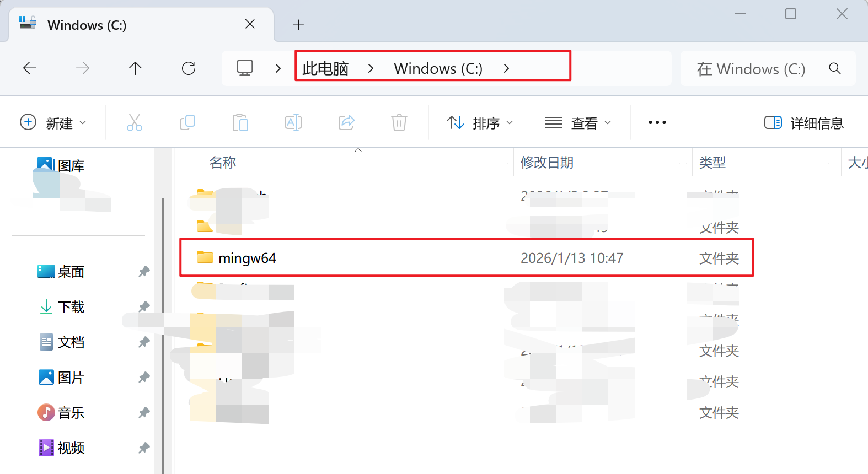The width and height of the screenshot is (868, 474).
Task: Open a new tab with plus button
Action: (298, 25)
